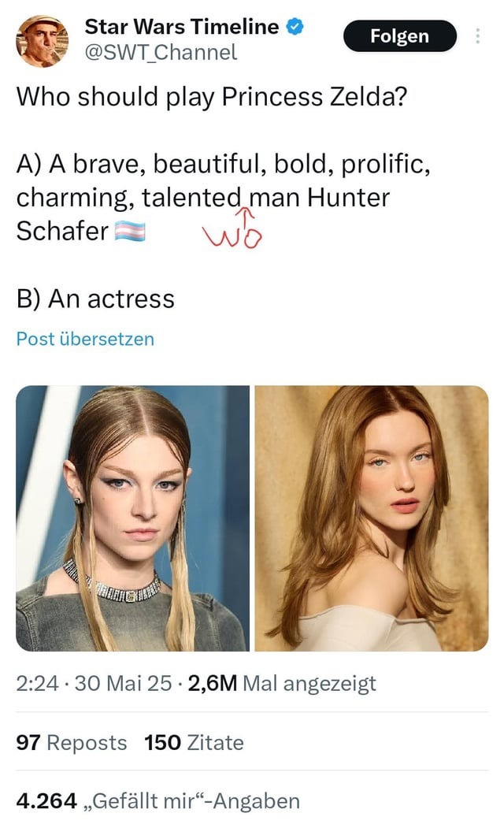Click 'Post übersetzen' translate link
Viewport: 504px width, 828px height.
tap(85, 339)
